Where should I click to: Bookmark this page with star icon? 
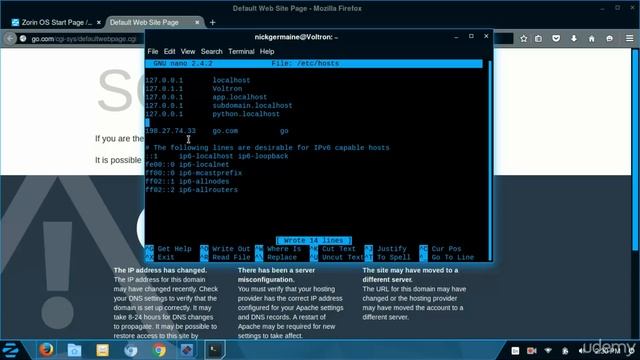[524, 38]
